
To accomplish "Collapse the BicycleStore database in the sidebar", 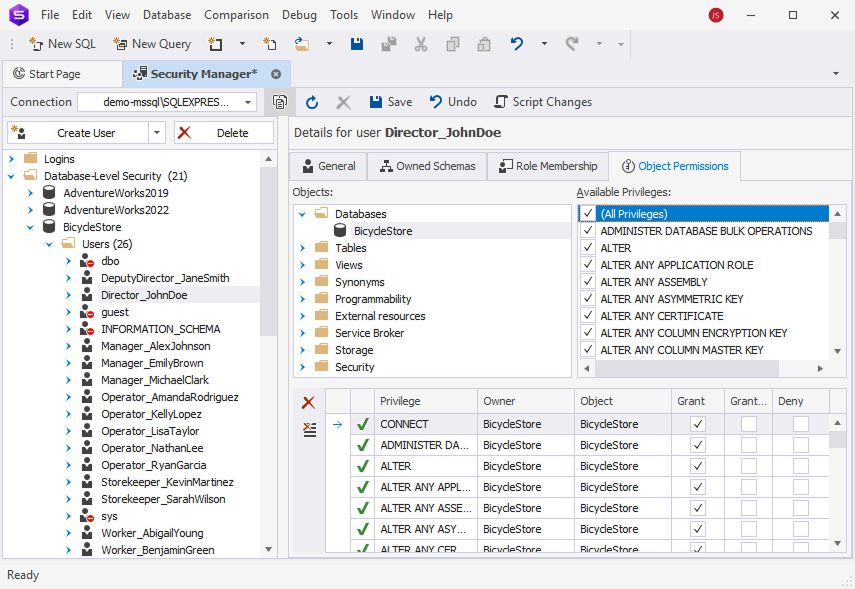I will click(29, 226).
